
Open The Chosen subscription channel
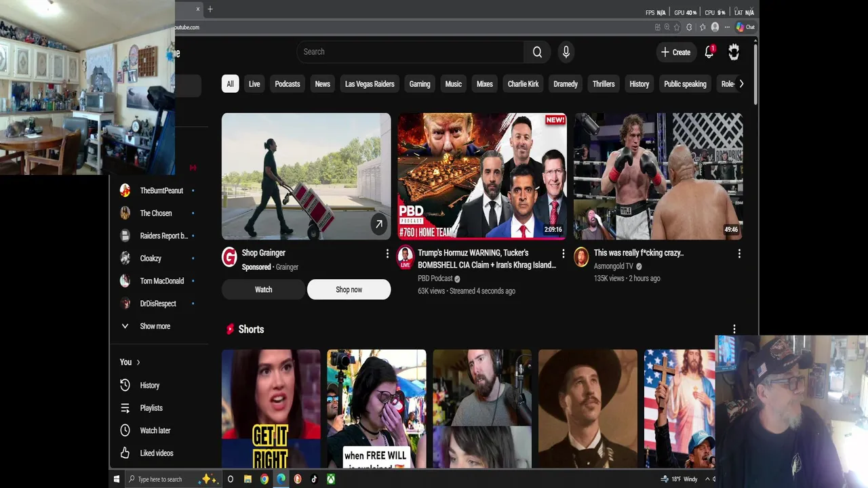(157, 213)
